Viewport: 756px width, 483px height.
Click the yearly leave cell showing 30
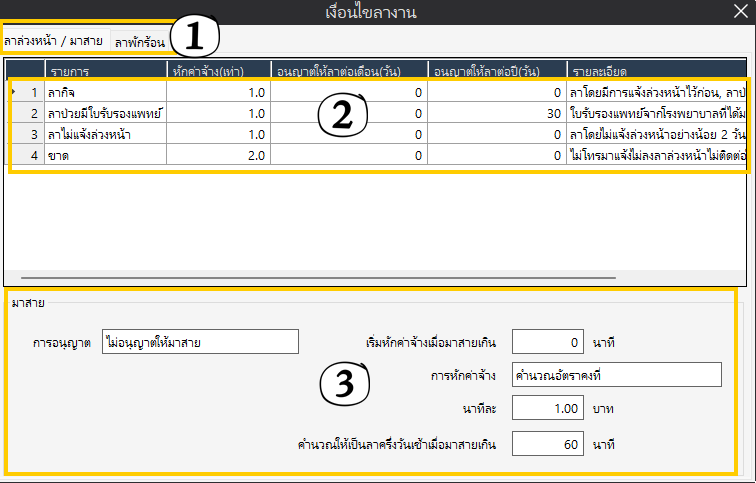point(496,113)
